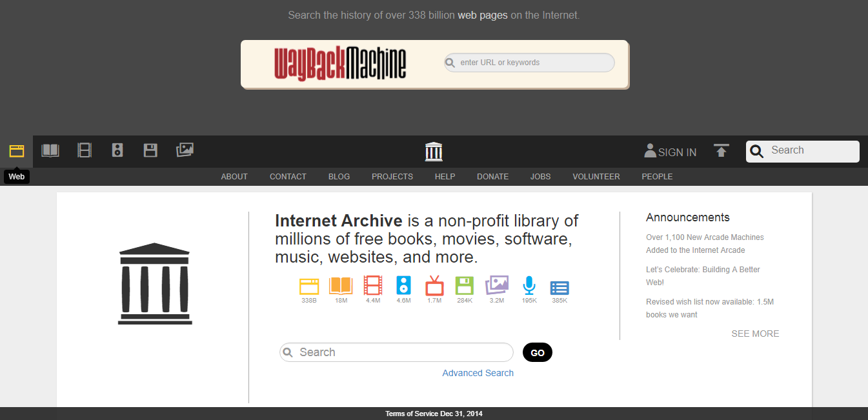Open the 'Revised wish list now available' announcement
Screen dimensions: 868x420
[x=710, y=308]
